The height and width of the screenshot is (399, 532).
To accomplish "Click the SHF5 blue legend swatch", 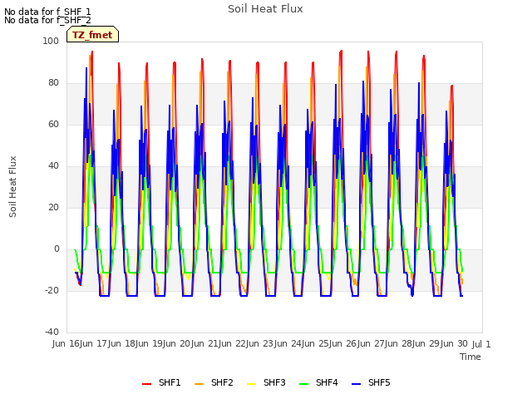I will 357,383.
